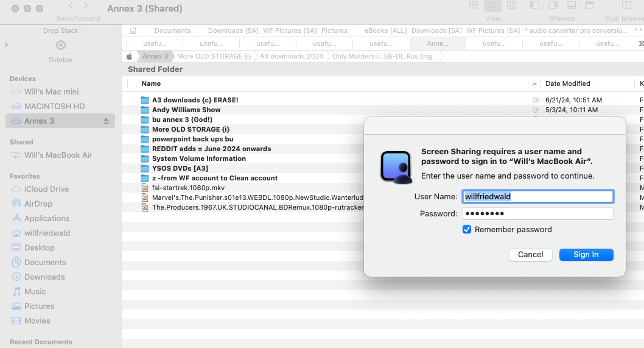Screen dimensions: 644x348
Task: Select Annex 3 in the sidebar
Action: [x=60, y=121]
